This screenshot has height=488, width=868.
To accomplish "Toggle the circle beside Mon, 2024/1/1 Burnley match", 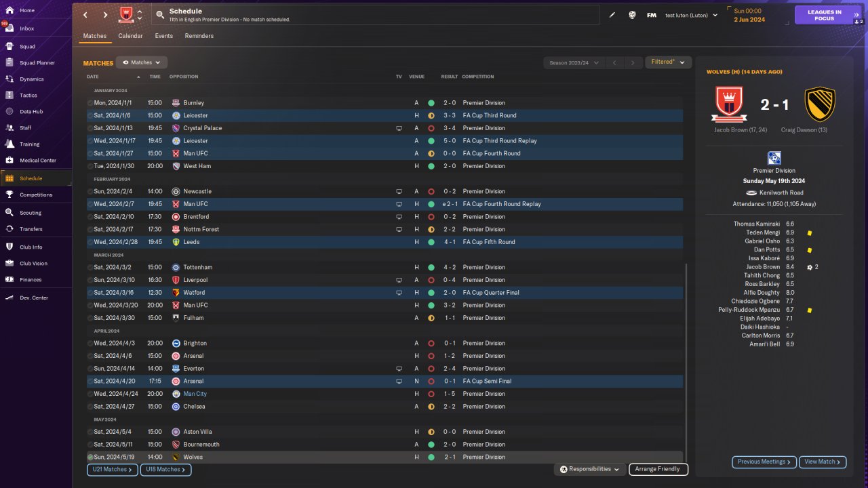I will coord(90,103).
